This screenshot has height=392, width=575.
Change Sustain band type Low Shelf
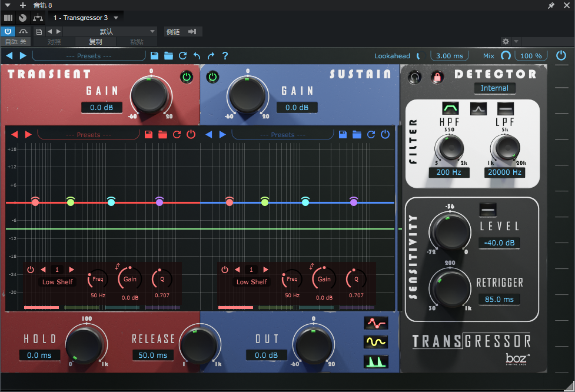click(251, 282)
